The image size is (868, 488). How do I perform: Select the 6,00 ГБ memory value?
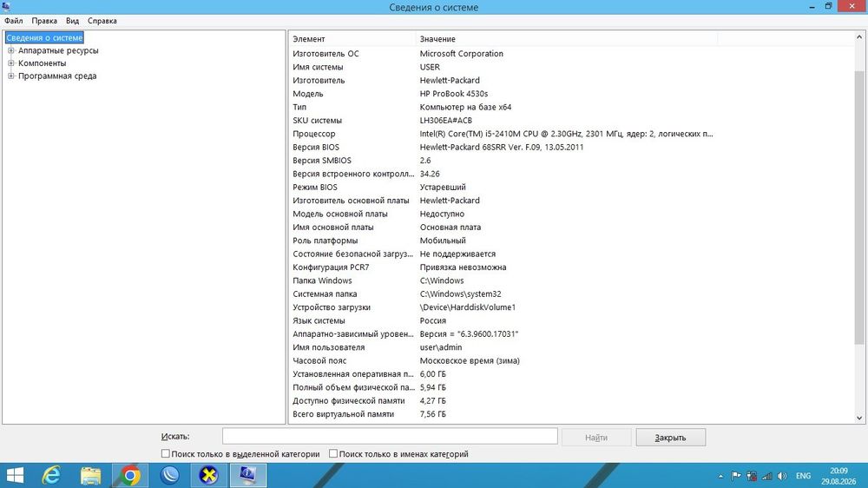coord(433,374)
